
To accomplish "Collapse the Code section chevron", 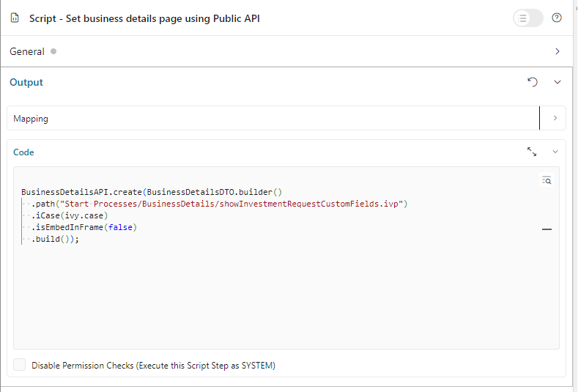I will pyautogui.click(x=555, y=152).
